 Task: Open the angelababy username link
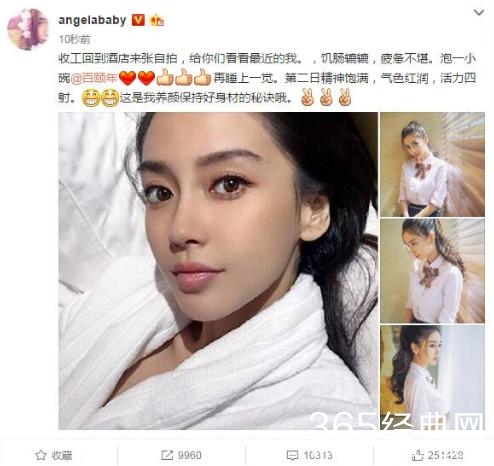tap(92, 20)
